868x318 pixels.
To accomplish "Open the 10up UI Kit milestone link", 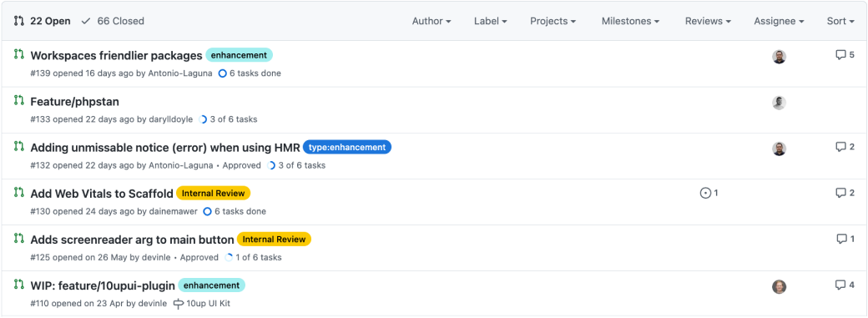I will [x=208, y=304].
